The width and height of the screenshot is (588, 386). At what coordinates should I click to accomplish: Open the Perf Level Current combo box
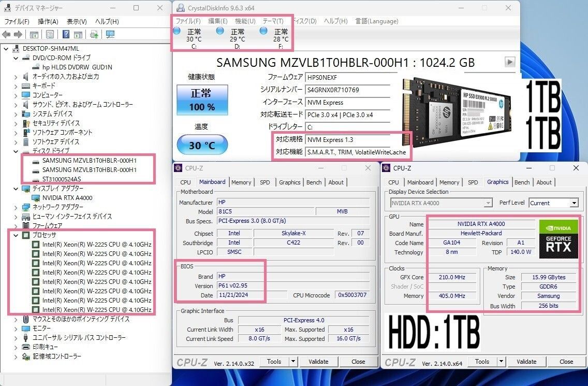(553, 203)
